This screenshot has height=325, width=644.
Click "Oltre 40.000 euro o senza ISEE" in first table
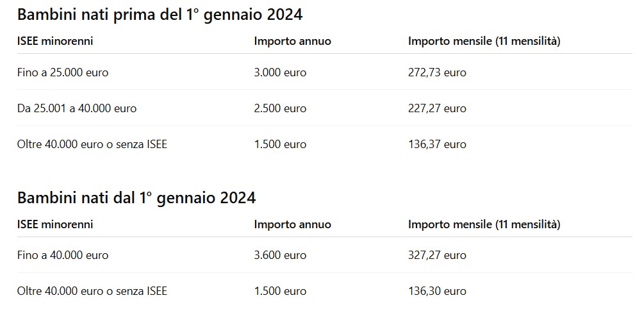(x=92, y=144)
